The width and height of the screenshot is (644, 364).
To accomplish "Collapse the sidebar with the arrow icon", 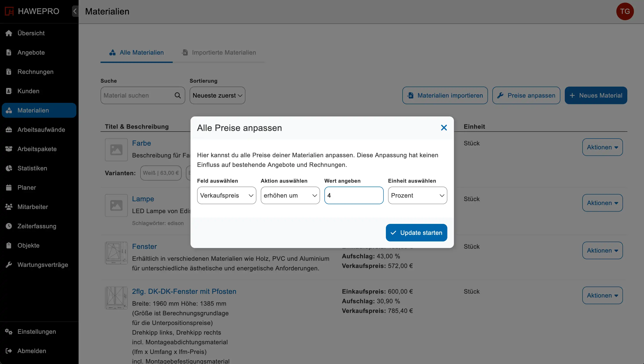I will pos(75,11).
